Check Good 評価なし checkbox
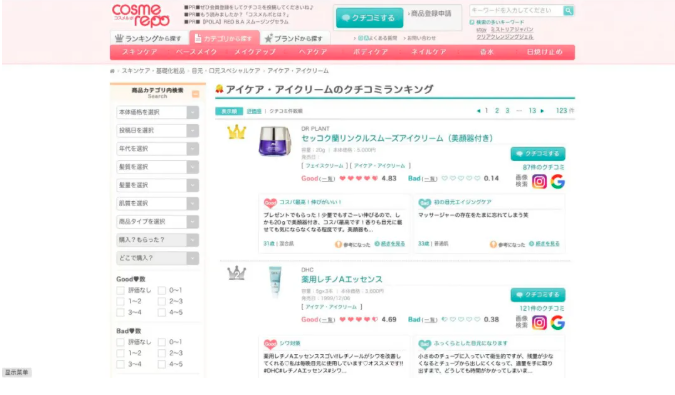This screenshot has width=675, height=395. click(x=121, y=290)
